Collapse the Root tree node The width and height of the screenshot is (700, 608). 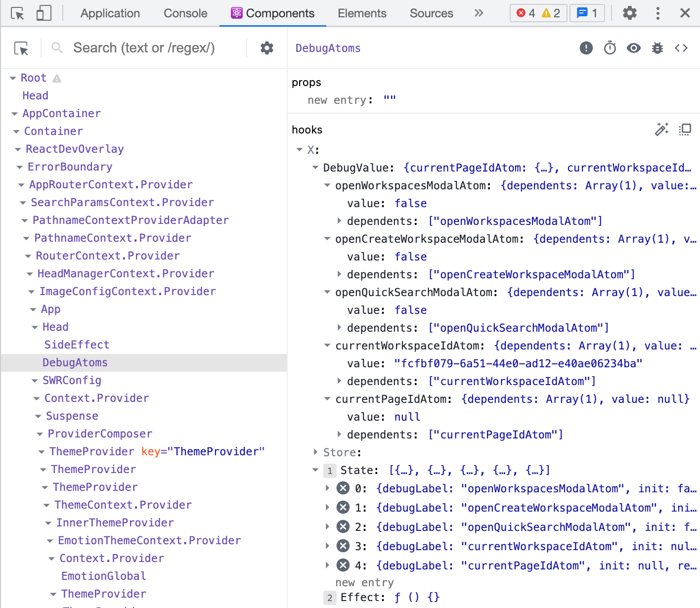(12, 78)
